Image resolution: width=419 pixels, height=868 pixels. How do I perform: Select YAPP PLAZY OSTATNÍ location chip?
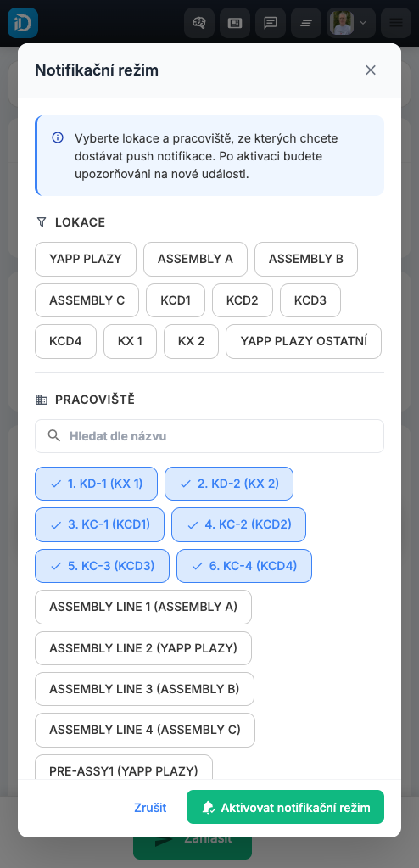pyautogui.click(x=304, y=341)
